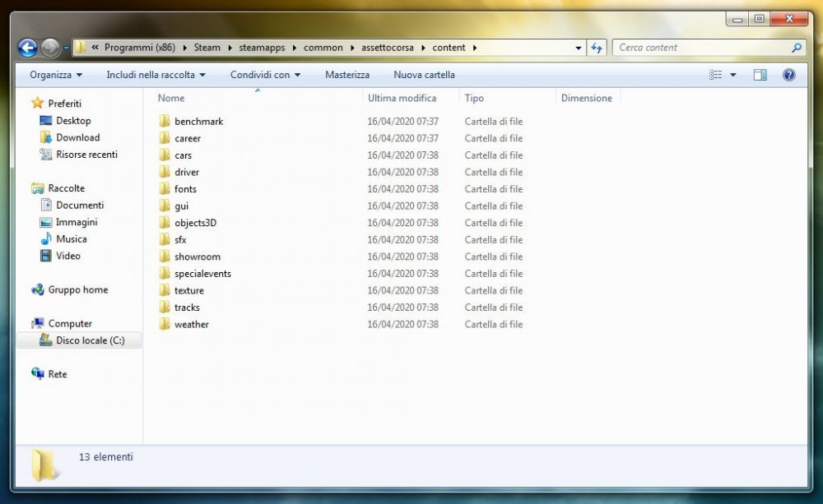The image size is (823, 504).
Task: Open the recent locations dropdown arrow
Action: 66,48
